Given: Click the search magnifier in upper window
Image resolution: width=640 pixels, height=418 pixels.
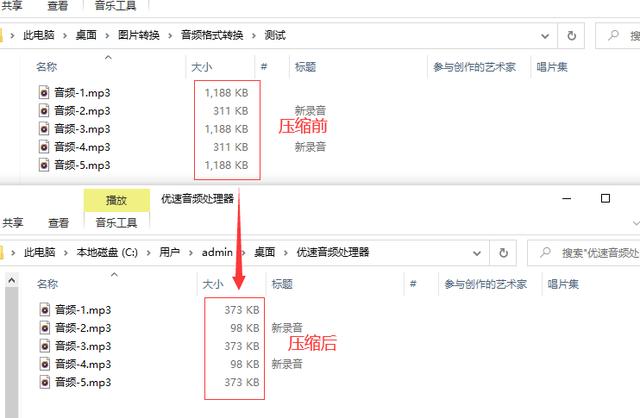Looking at the screenshot, I should point(613,36).
